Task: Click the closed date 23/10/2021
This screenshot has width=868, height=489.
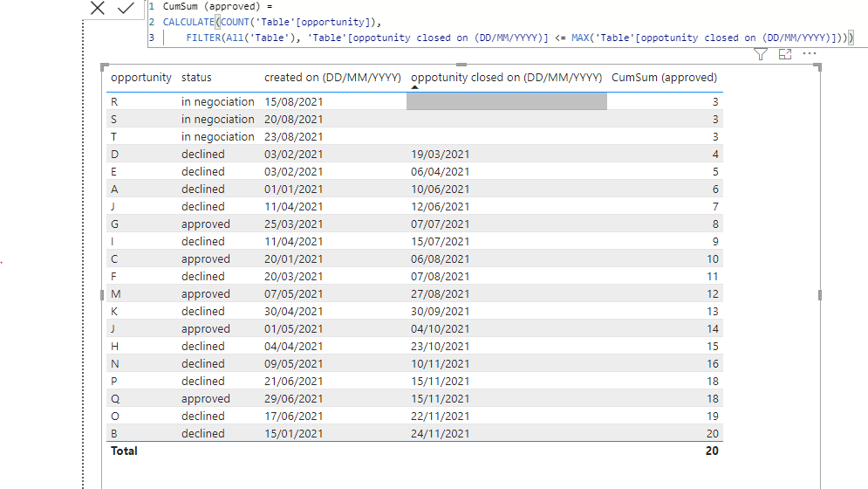Action: [x=440, y=347]
